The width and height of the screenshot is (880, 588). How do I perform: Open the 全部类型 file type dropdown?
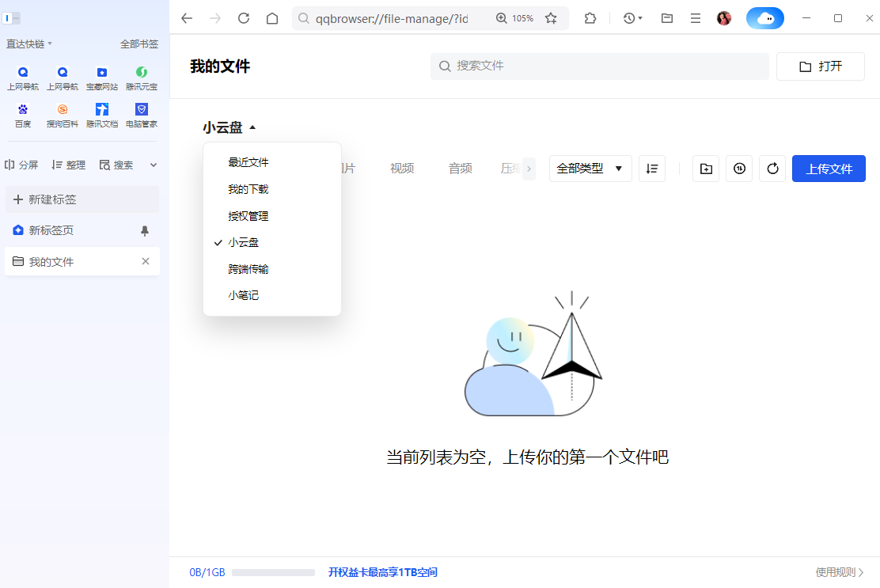(x=590, y=169)
